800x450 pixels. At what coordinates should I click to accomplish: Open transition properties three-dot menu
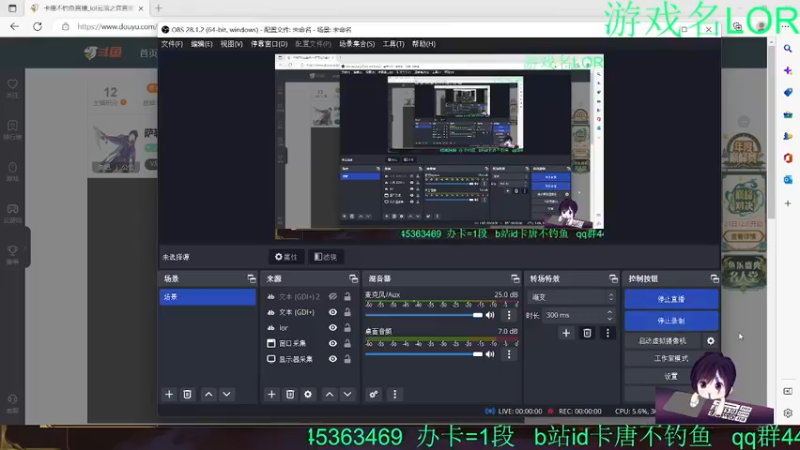click(608, 333)
